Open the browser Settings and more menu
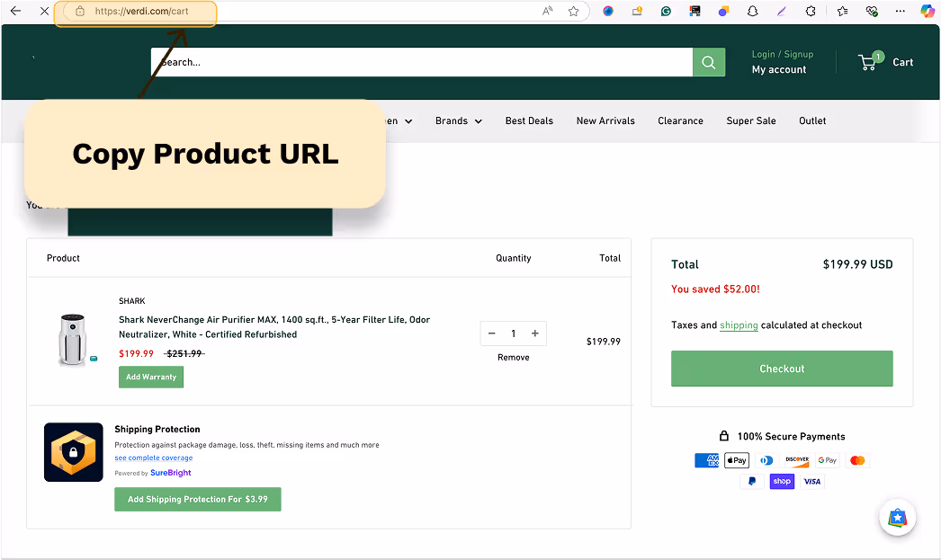Image resolution: width=941 pixels, height=560 pixels. coord(901,11)
